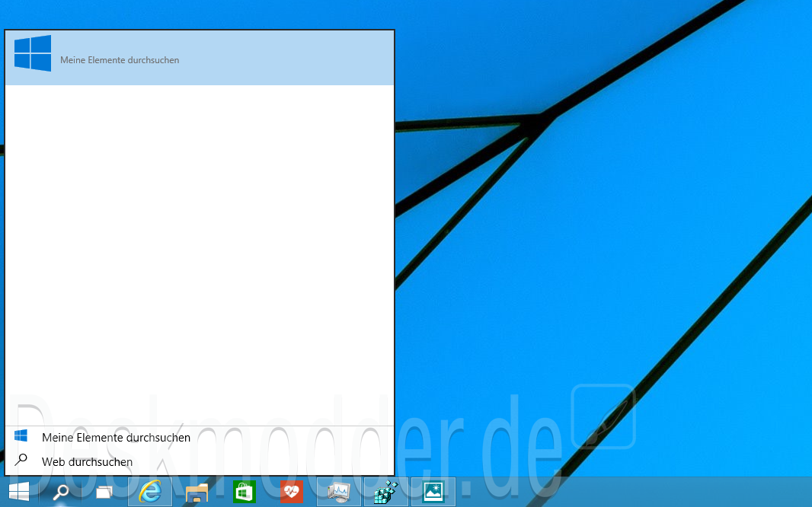812x507 pixels.
Task: Launch the green Windows Store app
Action: click(x=245, y=493)
